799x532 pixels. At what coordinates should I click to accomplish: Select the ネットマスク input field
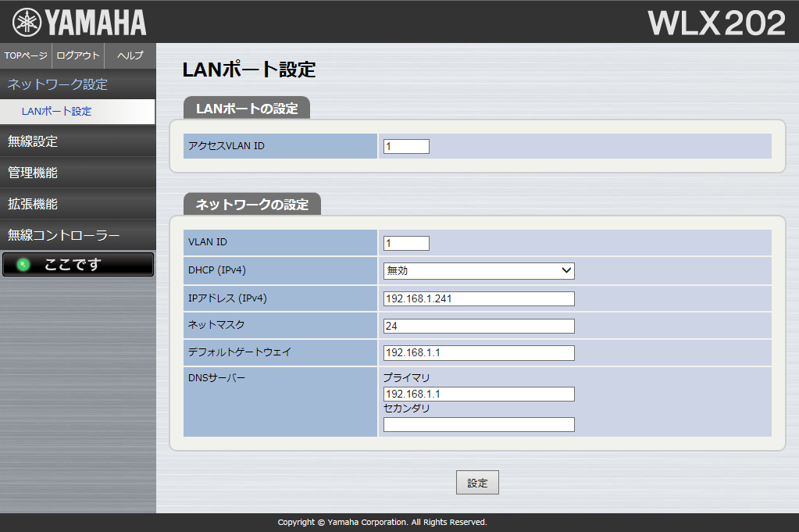click(479, 326)
